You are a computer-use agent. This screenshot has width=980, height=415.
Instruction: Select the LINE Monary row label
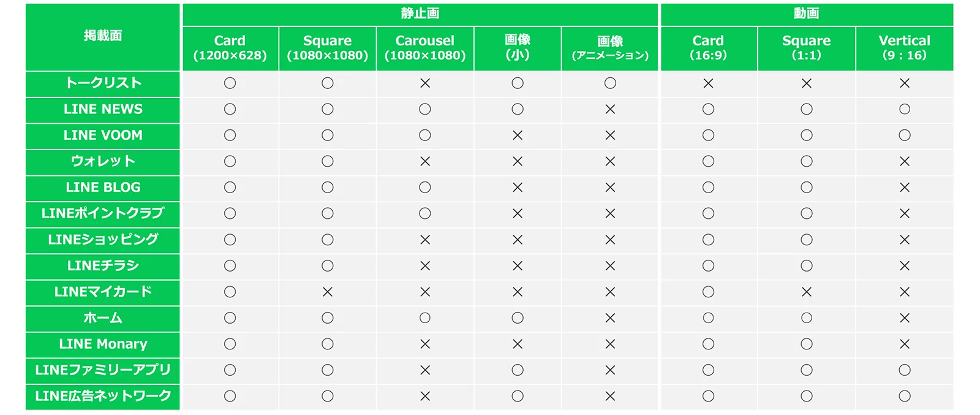(x=103, y=344)
